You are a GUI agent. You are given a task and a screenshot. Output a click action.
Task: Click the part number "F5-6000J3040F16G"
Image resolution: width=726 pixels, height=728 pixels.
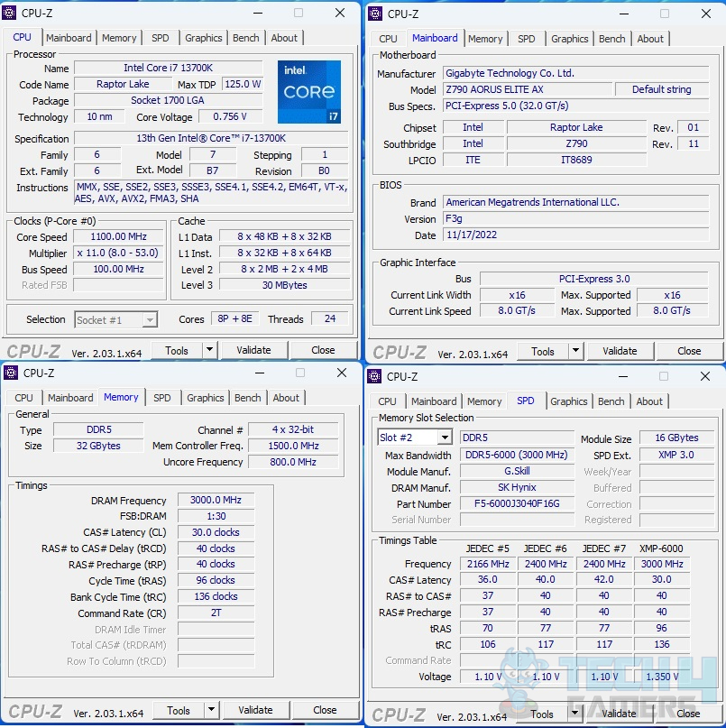517,503
